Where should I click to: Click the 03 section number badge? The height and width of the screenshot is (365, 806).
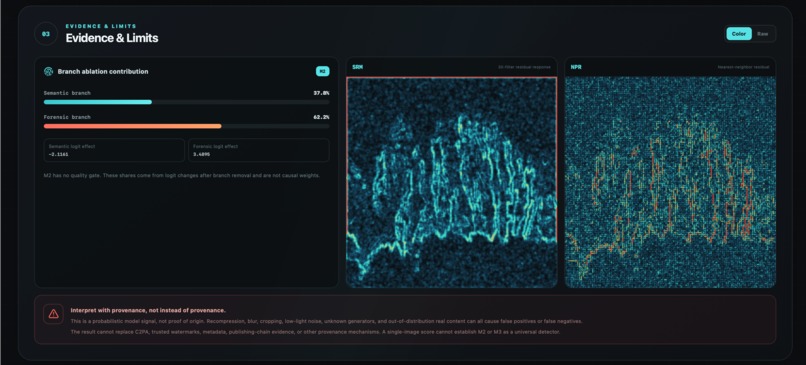coord(46,34)
